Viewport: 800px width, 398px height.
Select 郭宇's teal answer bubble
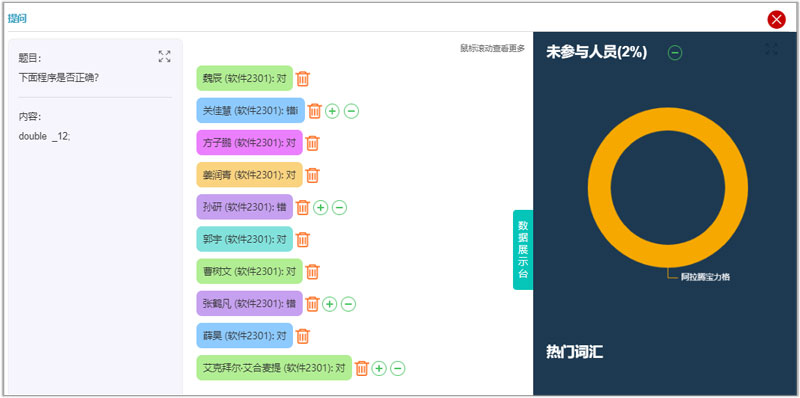[x=245, y=239]
